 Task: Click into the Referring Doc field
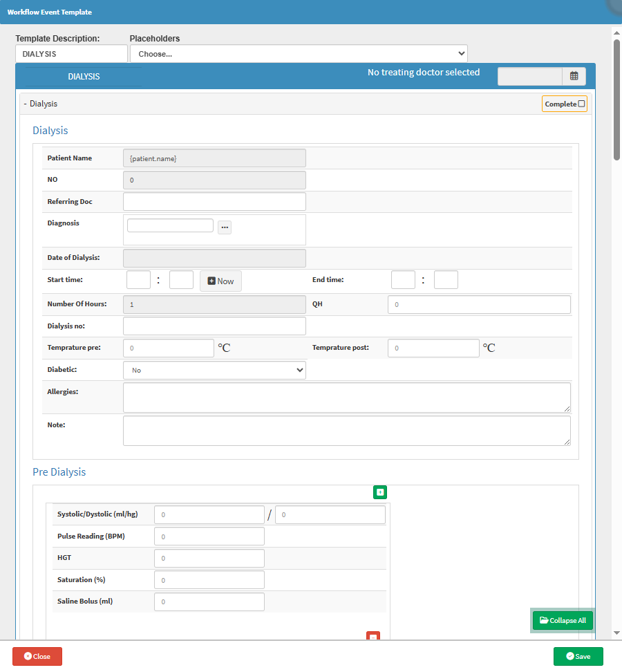(x=214, y=202)
